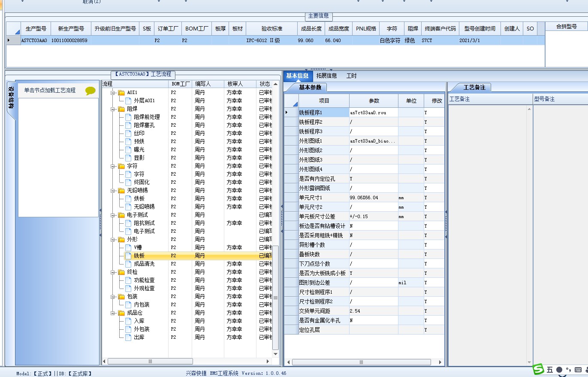This screenshot has width=588, height=377.
Task: Click the document icon beside 烘板
Action: (128, 198)
